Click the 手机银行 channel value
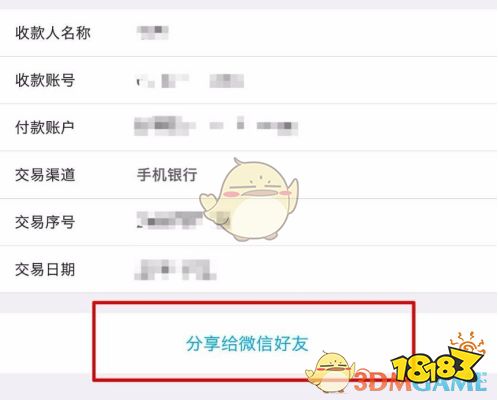 click(x=167, y=174)
